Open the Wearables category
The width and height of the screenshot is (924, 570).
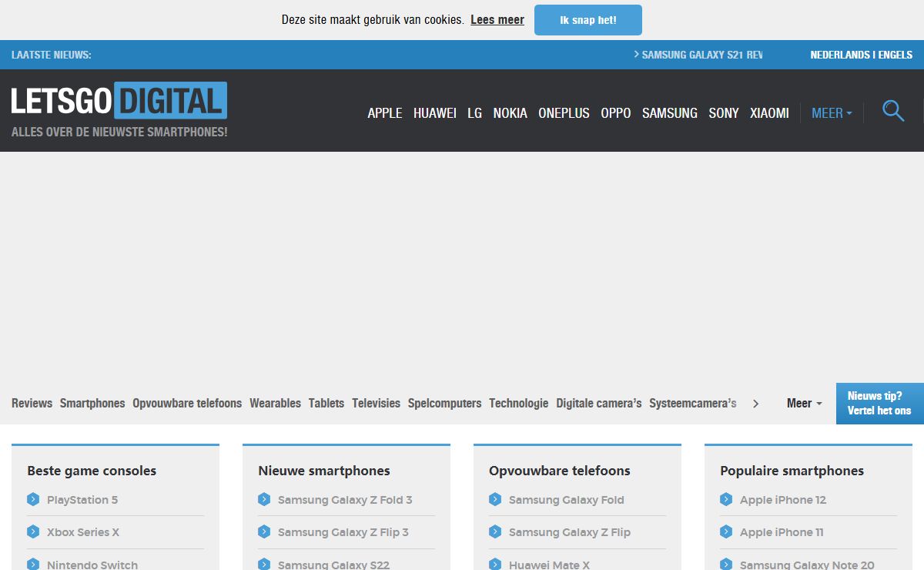(x=275, y=403)
